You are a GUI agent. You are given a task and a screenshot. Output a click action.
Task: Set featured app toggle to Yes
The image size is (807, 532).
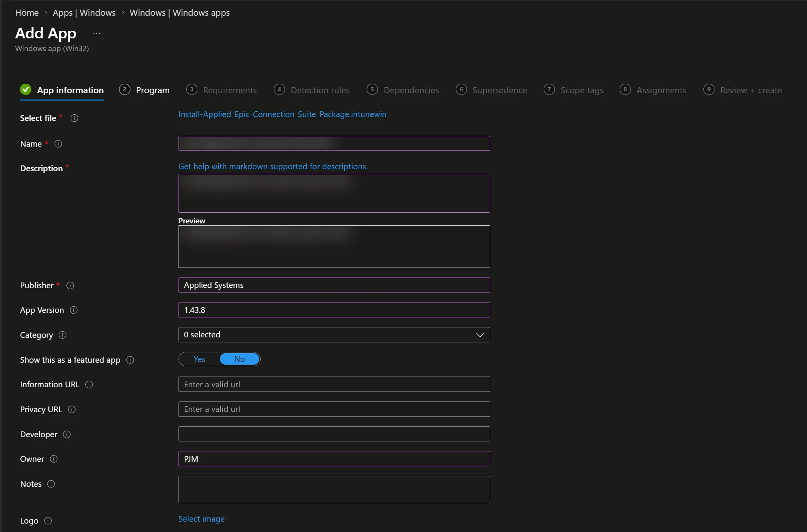[199, 359]
